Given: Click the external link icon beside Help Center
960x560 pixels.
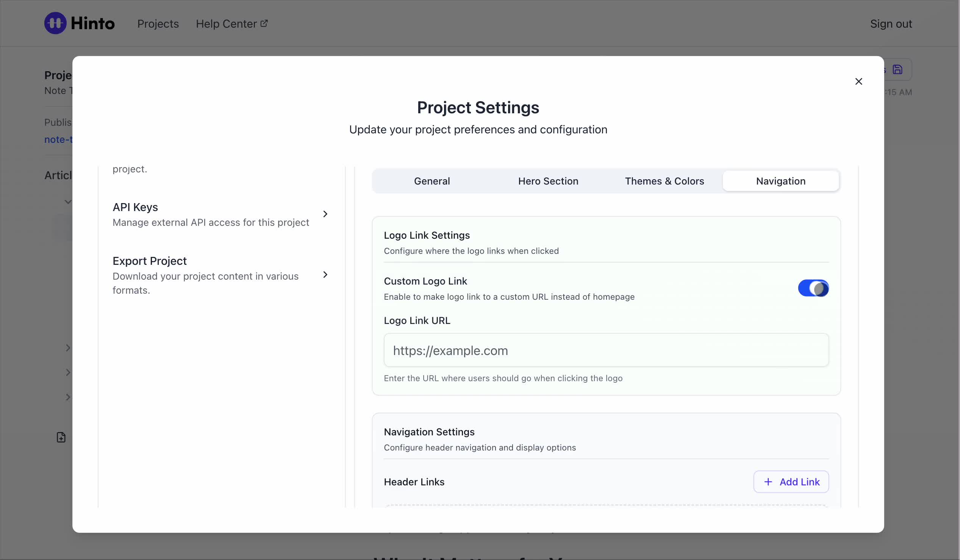Looking at the screenshot, I should (264, 23).
